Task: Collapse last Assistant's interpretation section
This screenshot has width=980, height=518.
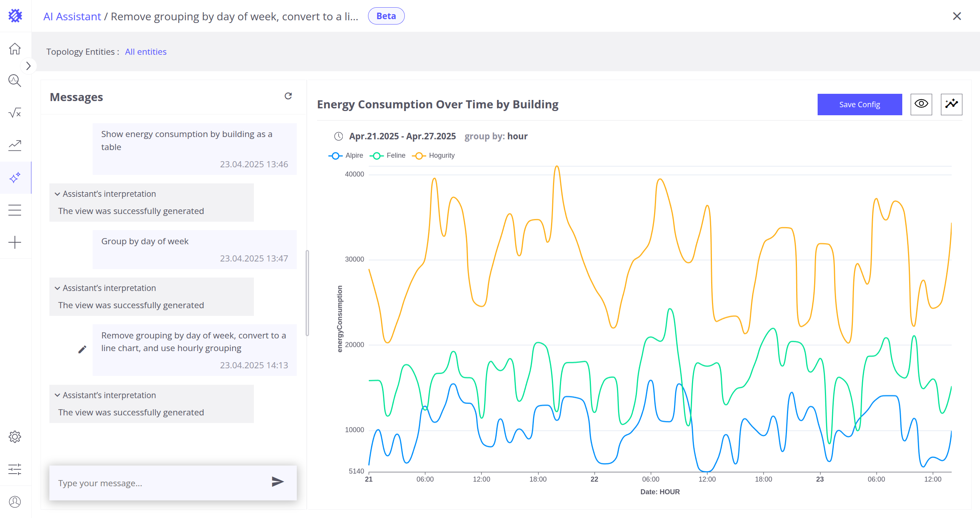Action: click(57, 395)
